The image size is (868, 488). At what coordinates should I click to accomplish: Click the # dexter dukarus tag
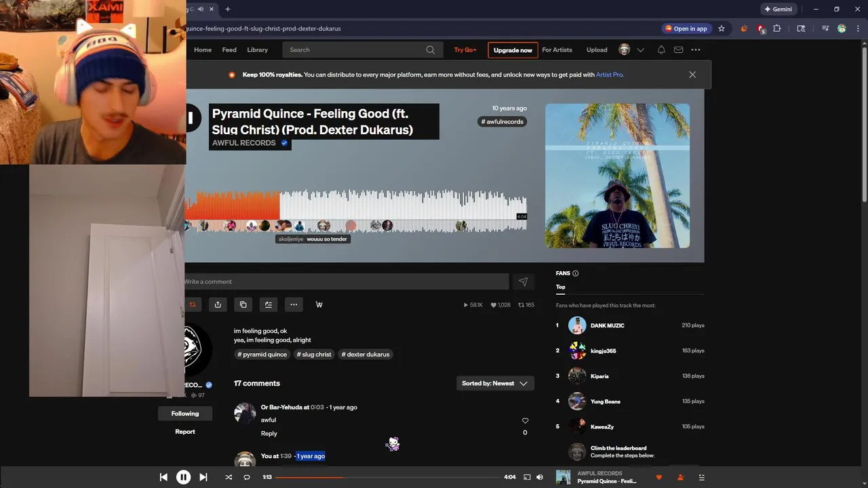[366, 354]
